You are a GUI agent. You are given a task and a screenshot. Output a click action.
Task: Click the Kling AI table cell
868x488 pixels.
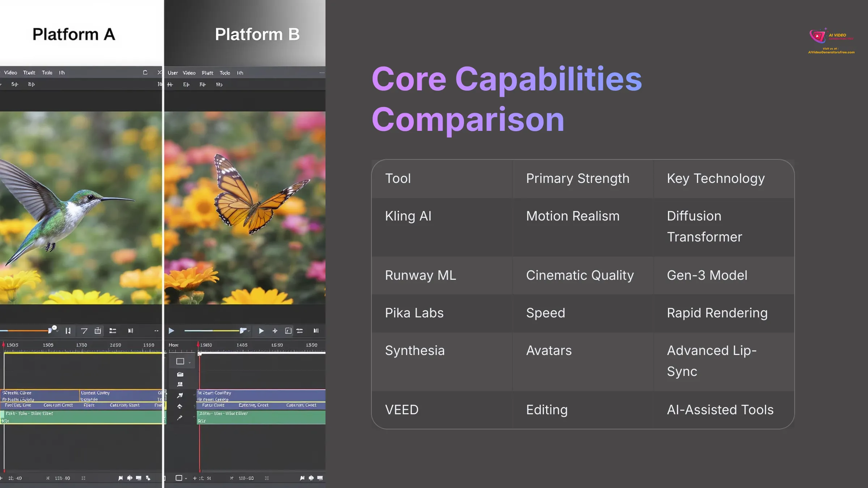442,227
